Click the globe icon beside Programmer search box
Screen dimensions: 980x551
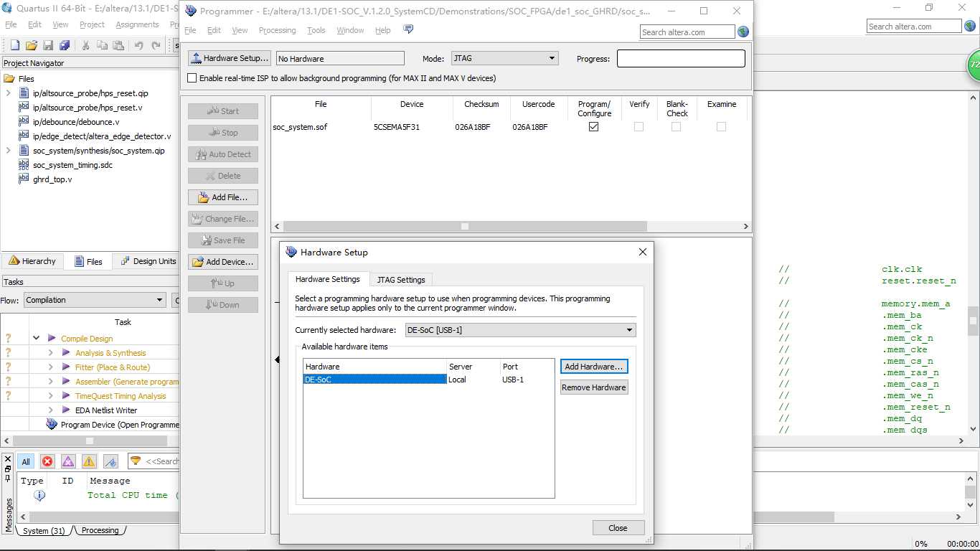point(743,32)
